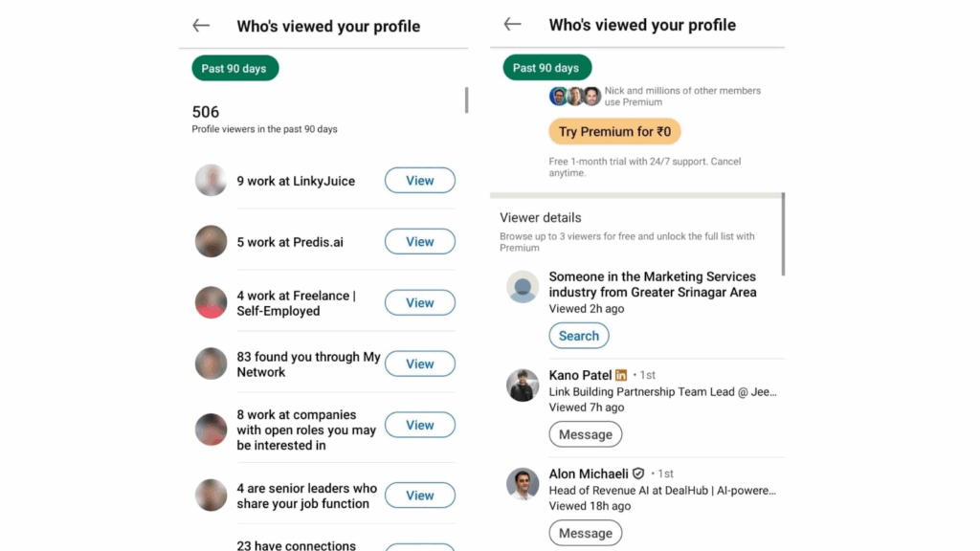The height and width of the screenshot is (551, 980).
Task: Toggle the left Past 90 days filter
Action: tap(234, 68)
